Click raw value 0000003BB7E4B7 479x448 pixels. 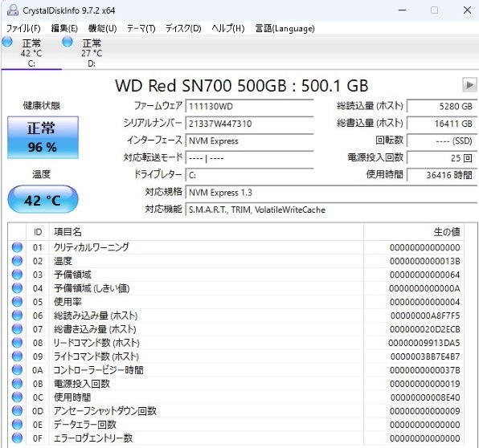[425, 356]
